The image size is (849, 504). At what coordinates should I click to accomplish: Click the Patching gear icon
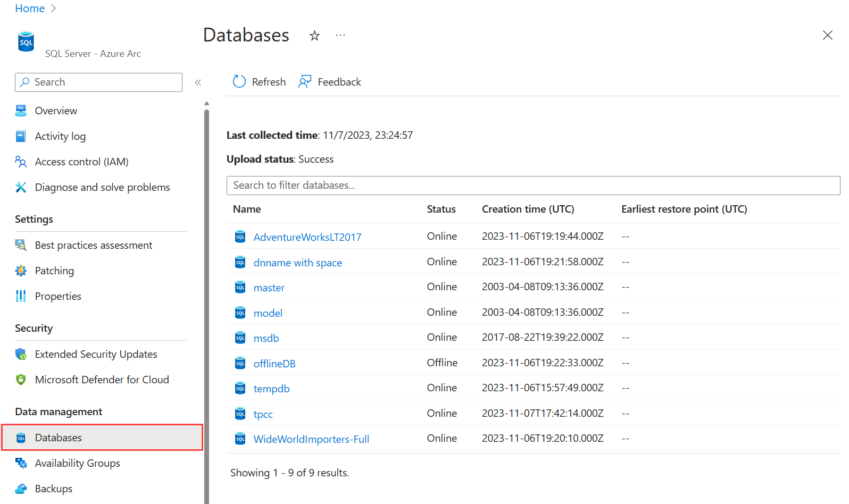21,271
